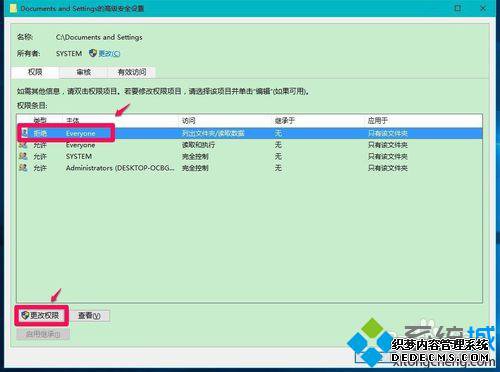Image resolution: width=500 pixels, height=372 pixels.
Task: Open the owner 更改(C) link
Action: click(x=109, y=53)
